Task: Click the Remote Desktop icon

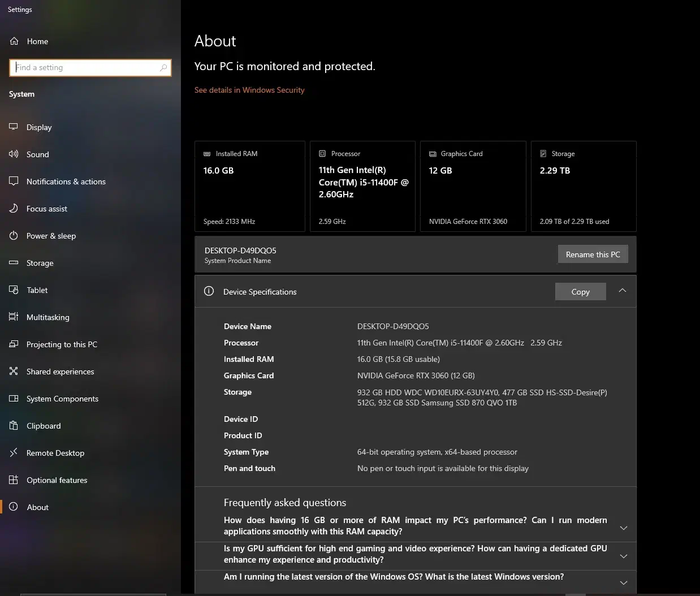Action: point(14,453)
